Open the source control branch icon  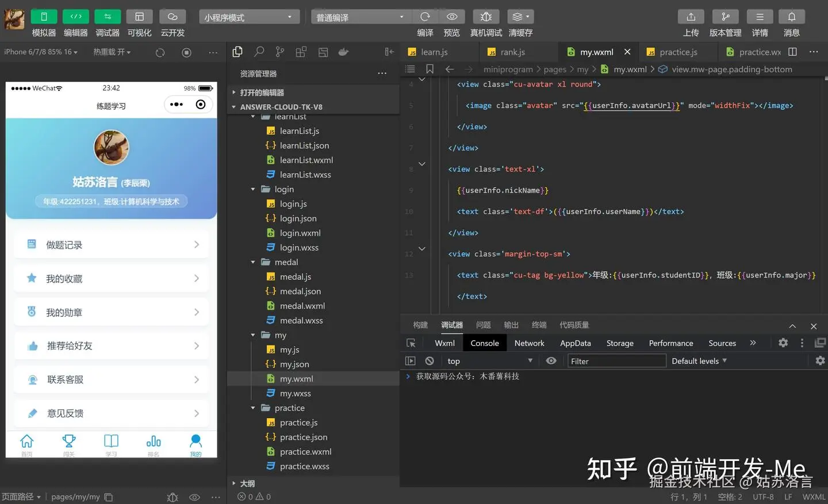[x=280, y=52]
